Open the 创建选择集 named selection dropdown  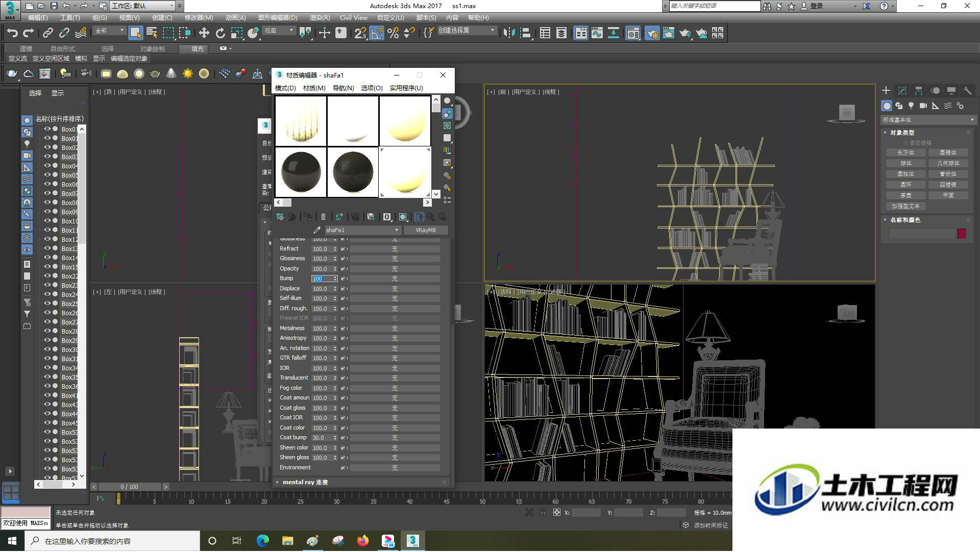click(x=467, y=31)
